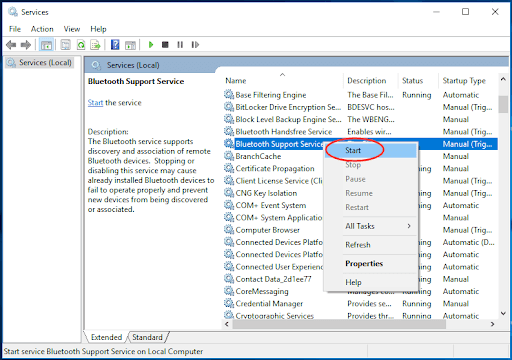The width and height of the screenshot is (512, 360).
Task: Click the Export List toolbar icon
Action: 95,45
